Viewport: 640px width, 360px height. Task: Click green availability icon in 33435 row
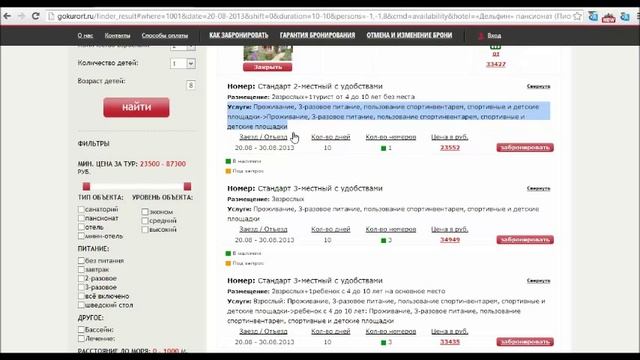(x=383, y=342)
